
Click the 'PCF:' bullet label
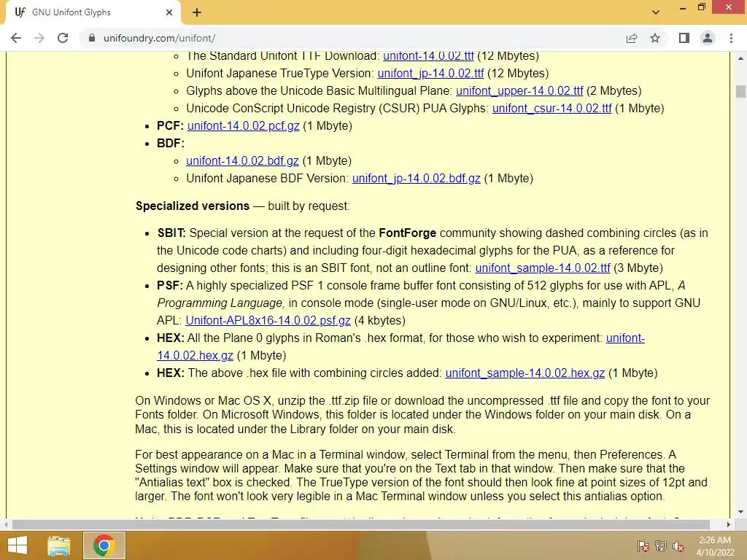pos(170,126)
